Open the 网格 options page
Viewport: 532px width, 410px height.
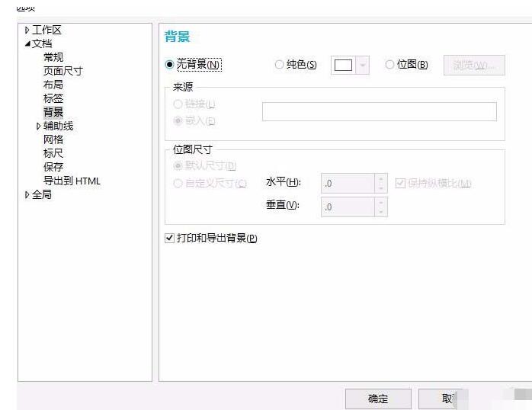pyautogui.click(x=53, y=139)
